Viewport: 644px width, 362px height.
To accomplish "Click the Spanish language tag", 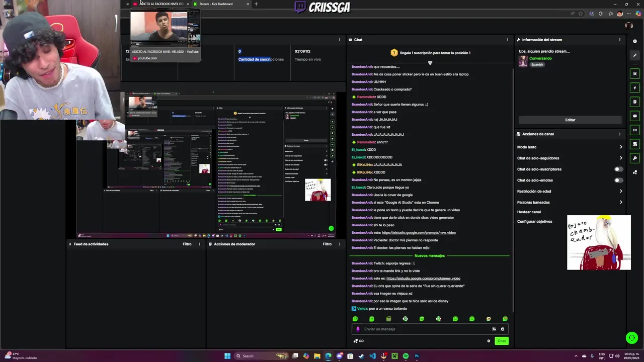I will pyautogui.click(x=537, y=64).
